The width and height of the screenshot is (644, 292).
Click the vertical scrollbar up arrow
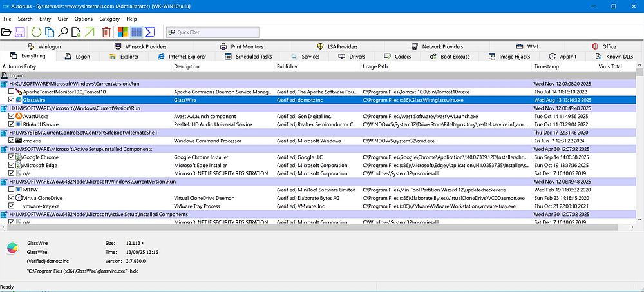[x=639, y=66]
